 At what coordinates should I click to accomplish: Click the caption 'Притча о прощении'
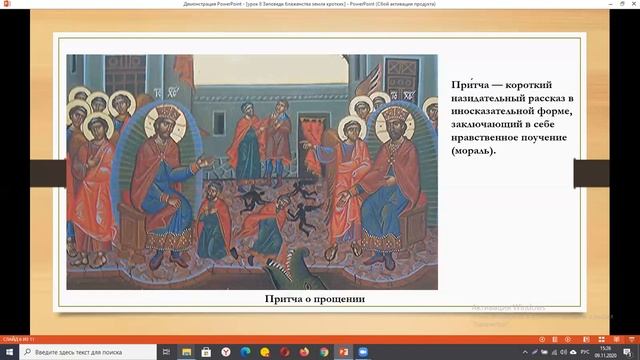pos(315,299)
